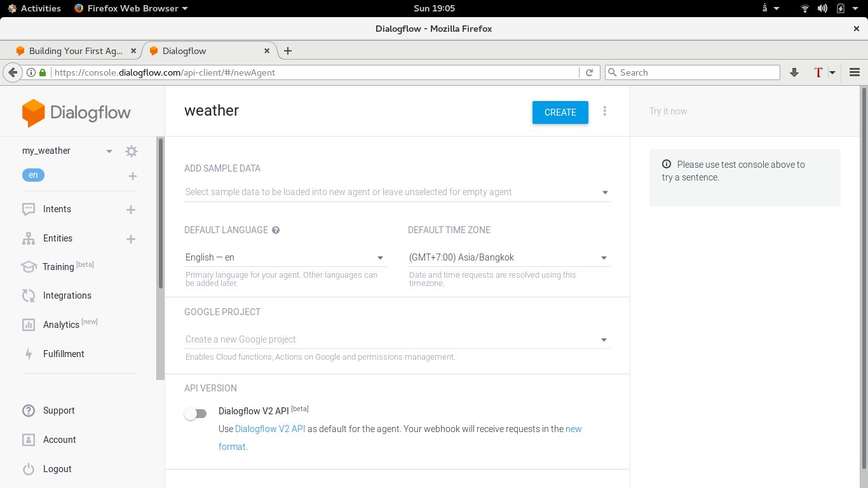Click the Sun 19:05 clock

point(434,8)
